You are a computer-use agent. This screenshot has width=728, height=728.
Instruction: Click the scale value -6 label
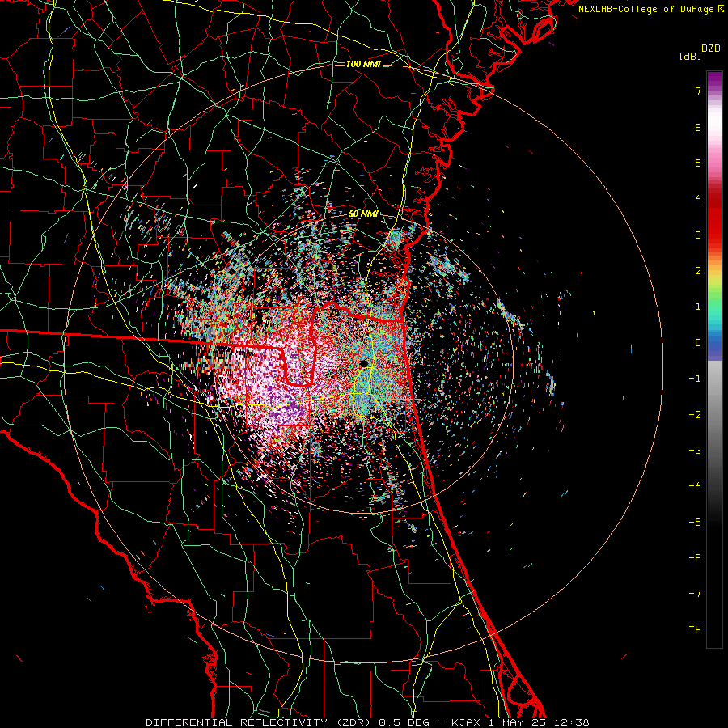(695, 557)
